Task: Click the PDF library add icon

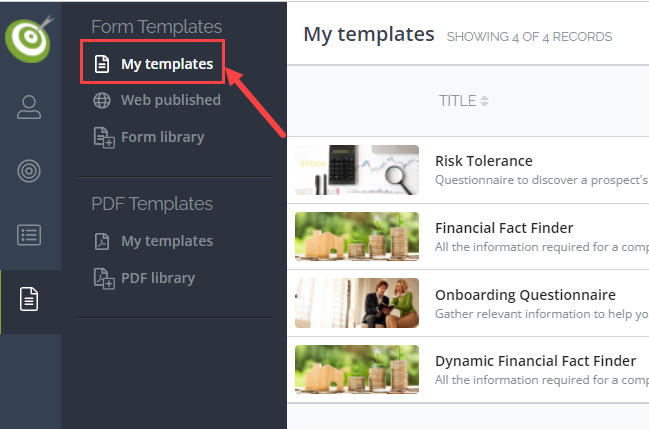Action: click(104, 279)
